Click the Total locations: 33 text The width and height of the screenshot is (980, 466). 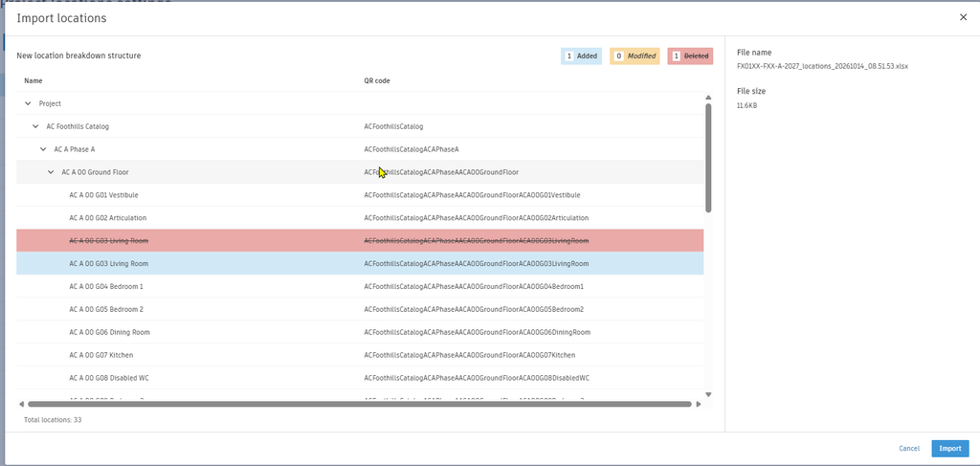53,420
